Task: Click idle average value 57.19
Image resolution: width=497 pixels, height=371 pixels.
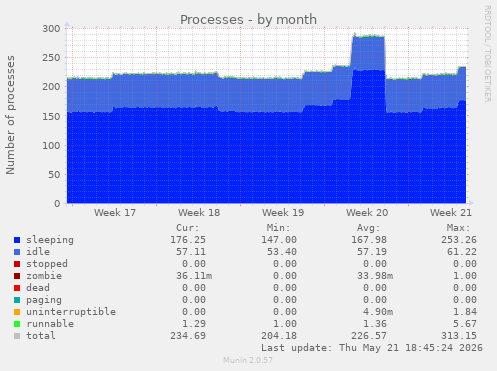Action: tap(372, 252)
